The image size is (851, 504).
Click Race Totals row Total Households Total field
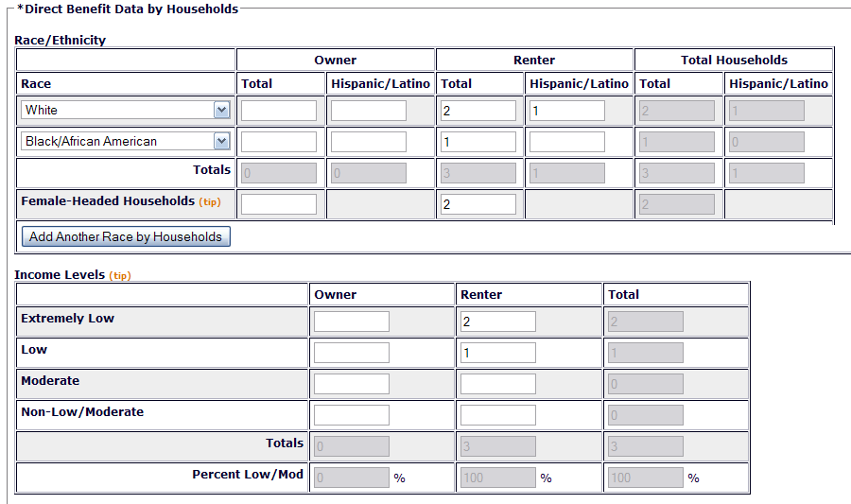[677, 173]
